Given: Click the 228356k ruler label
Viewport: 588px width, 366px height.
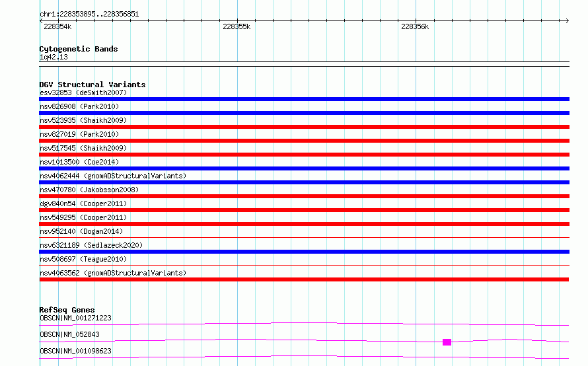Looking at the screenshot, I should [415, 26].
